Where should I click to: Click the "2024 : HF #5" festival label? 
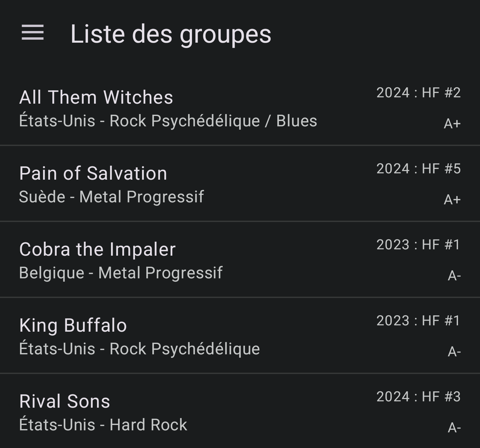[418, 169]
